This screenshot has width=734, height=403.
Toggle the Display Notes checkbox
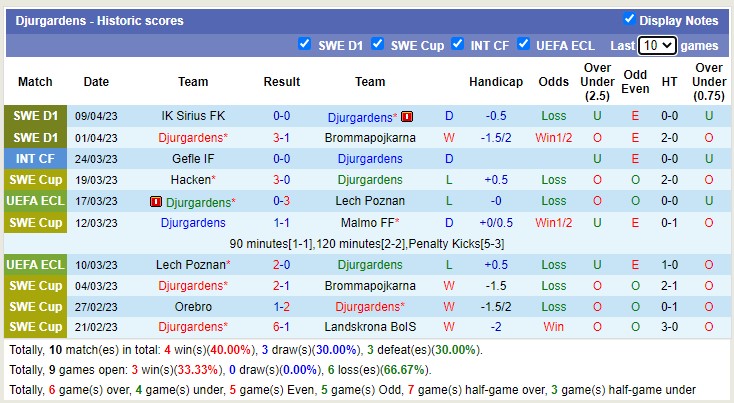(x=629, y=19)
